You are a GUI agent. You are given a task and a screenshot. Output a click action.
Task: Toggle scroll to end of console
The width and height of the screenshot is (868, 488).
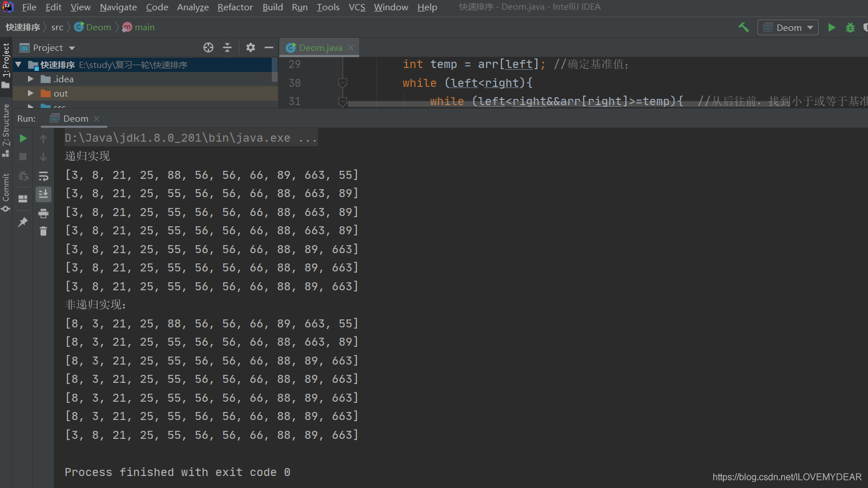point(43,194)
